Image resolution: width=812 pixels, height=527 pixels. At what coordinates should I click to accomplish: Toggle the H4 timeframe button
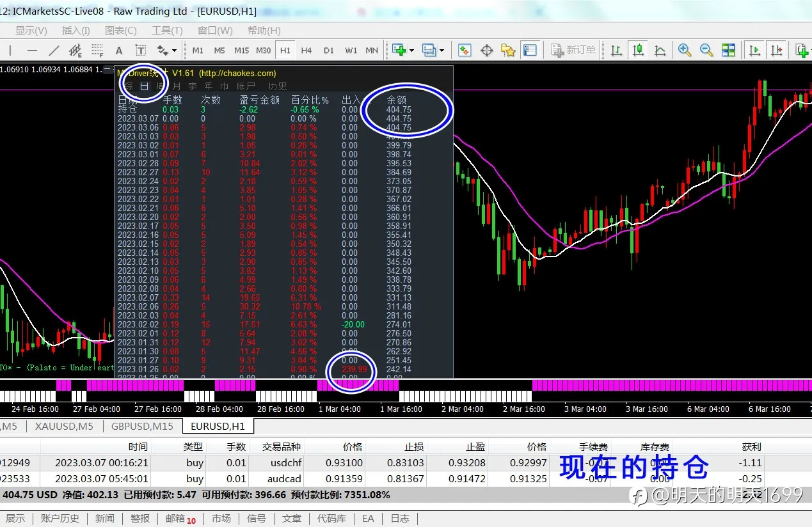click(306, 50)
